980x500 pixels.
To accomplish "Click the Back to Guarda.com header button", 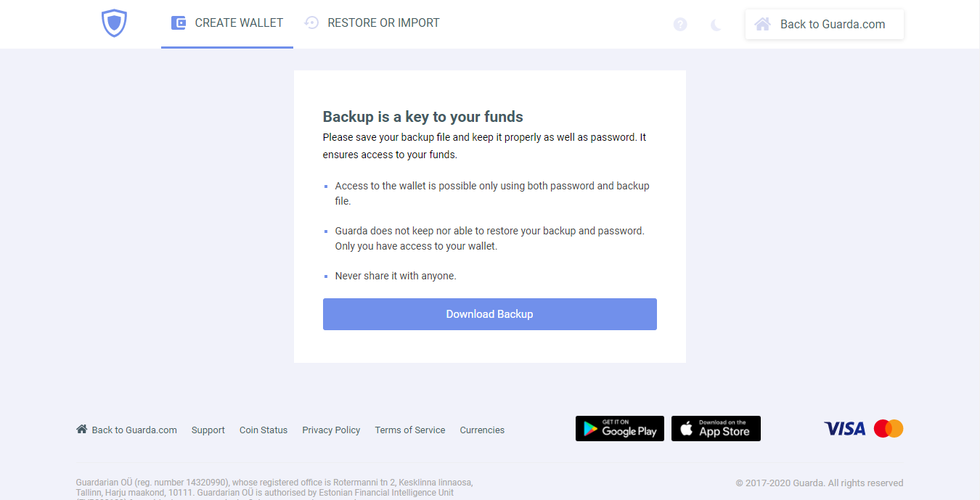I will click(825, 24).
